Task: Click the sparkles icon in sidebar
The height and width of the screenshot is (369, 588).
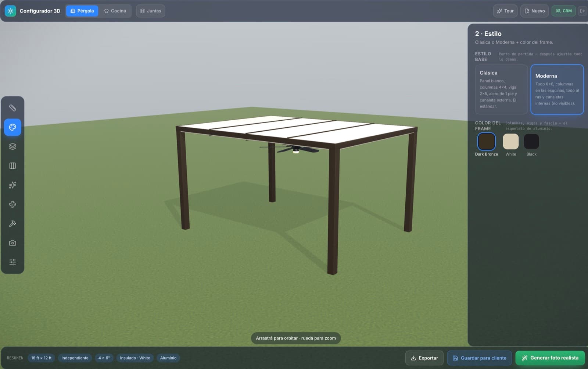Action: click(x=12, y=185)
